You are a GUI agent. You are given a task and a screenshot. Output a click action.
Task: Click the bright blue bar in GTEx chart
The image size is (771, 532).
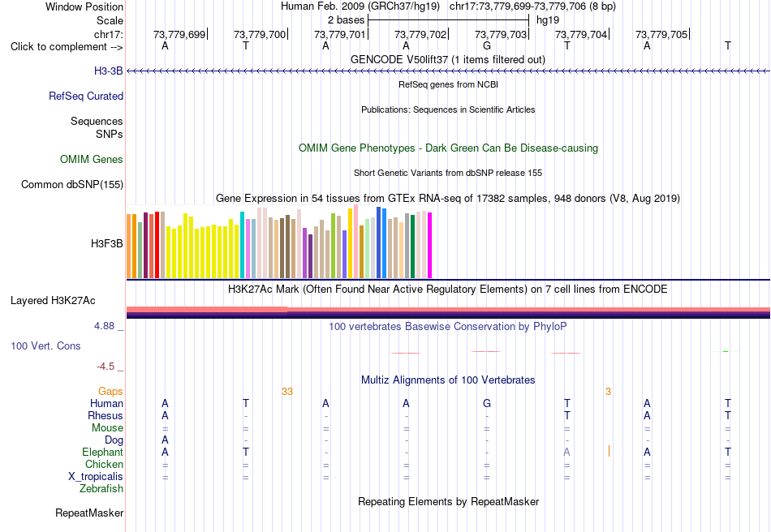tap(385, 243)
